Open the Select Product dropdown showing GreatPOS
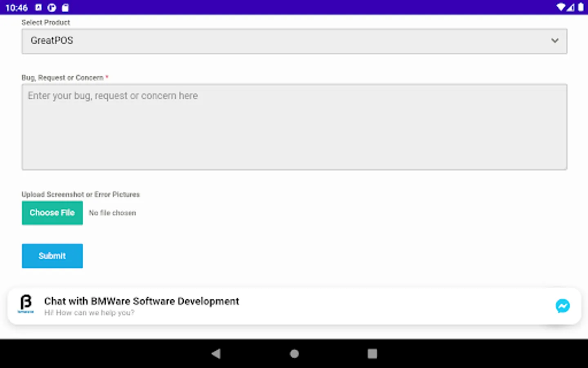The image size is (588, 368). [x=294, y=41]
